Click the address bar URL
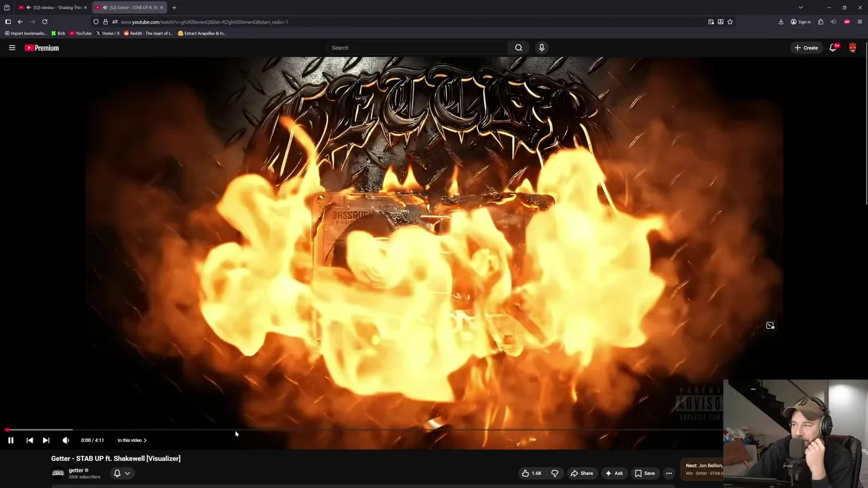Image resolution: width=868 pixels, height=488 pixels. point(205,22)
